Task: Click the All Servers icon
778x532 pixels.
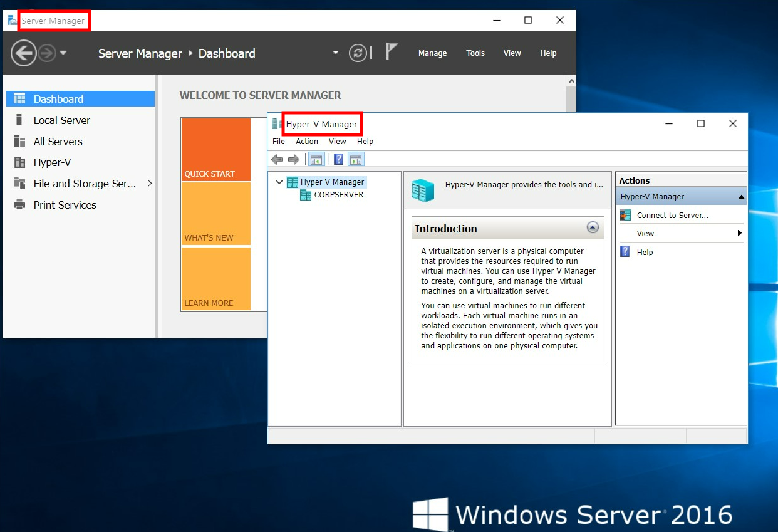Action: pos(19,142)
